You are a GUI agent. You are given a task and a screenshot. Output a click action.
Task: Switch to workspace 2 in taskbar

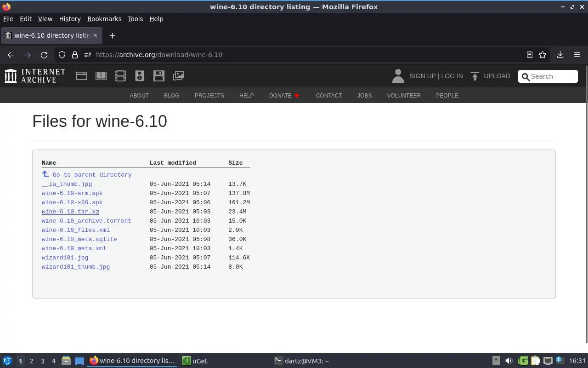31,361
